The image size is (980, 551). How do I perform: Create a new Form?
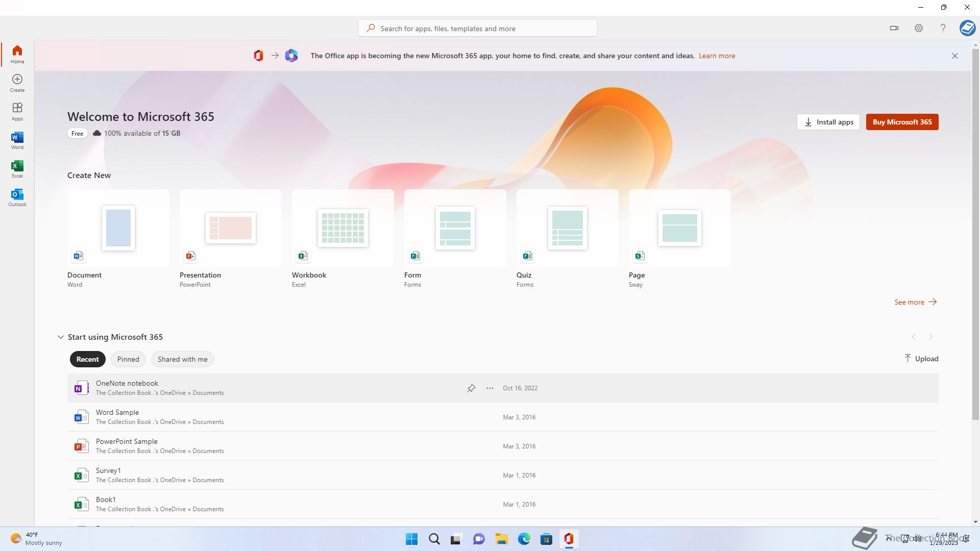pos(455,238)
